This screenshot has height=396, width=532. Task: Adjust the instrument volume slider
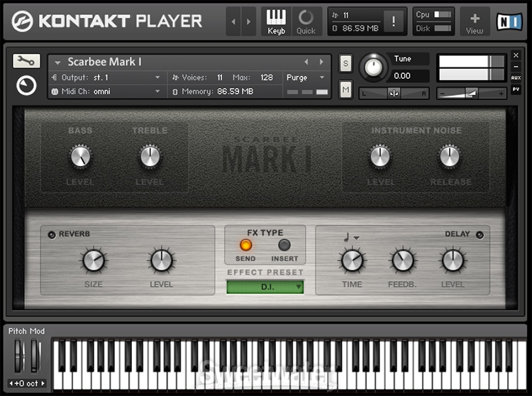[x=472, y=93]
